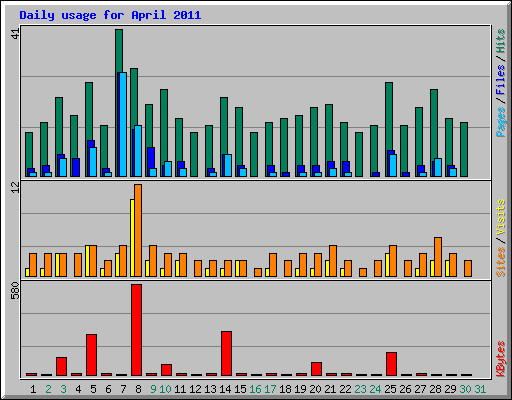
Task: Click green day label "23"
Action: [360, 389]
